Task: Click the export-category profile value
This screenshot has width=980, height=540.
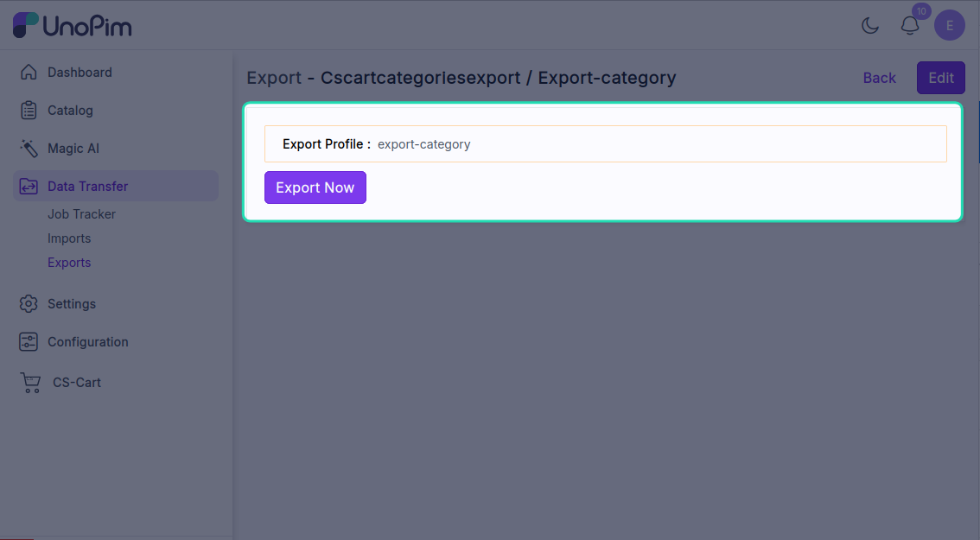Action: tap(423, 144)
